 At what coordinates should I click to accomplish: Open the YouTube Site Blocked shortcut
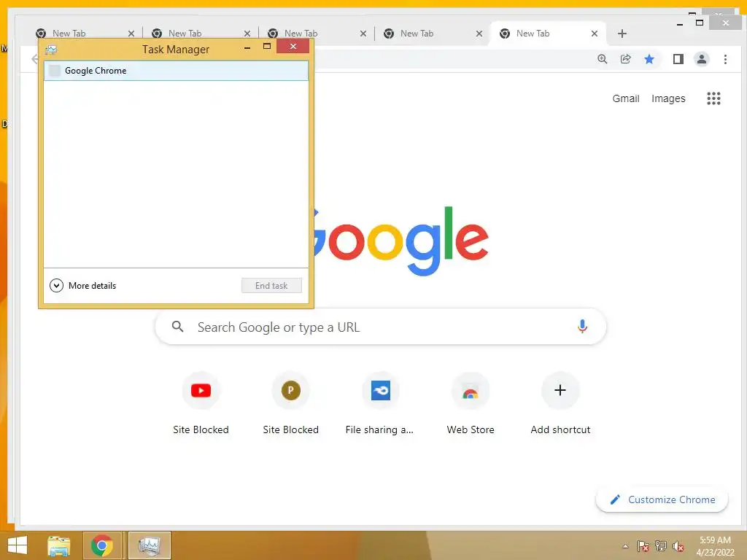201,391
